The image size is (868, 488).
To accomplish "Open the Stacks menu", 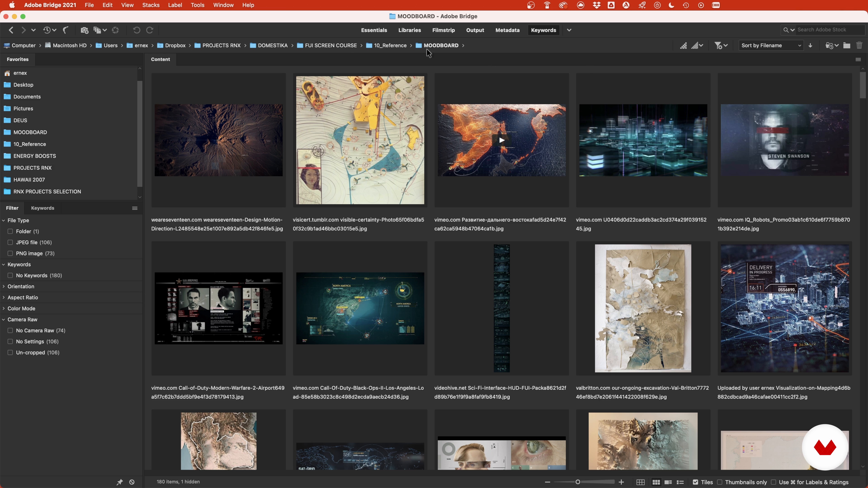I will point(151,5).
